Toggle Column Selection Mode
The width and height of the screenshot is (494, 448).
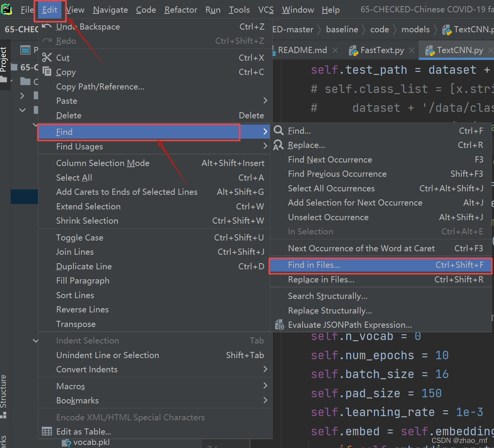click(103, 163)
